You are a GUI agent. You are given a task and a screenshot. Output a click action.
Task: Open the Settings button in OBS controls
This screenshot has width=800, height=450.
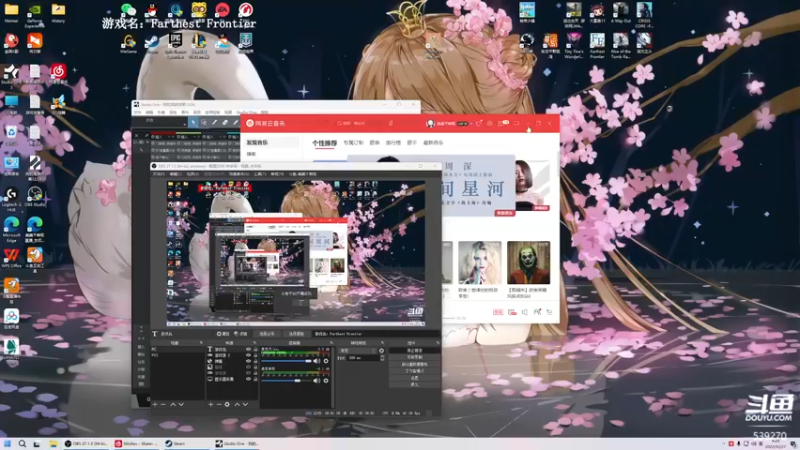(414, 378)
